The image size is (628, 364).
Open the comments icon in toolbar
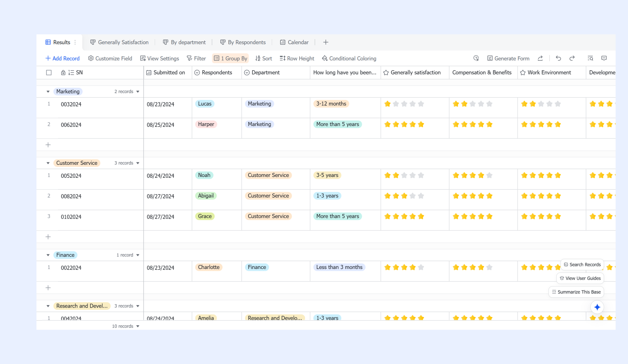click(604, 58)
